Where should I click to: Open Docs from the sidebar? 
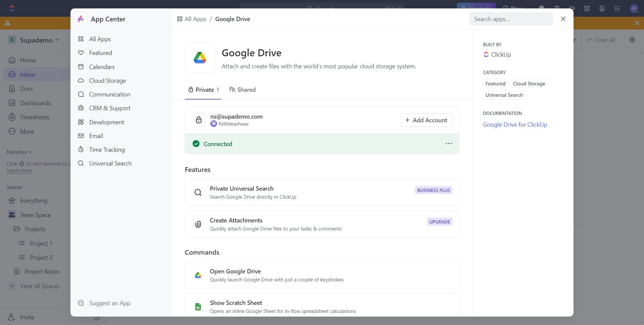[27, 88]
